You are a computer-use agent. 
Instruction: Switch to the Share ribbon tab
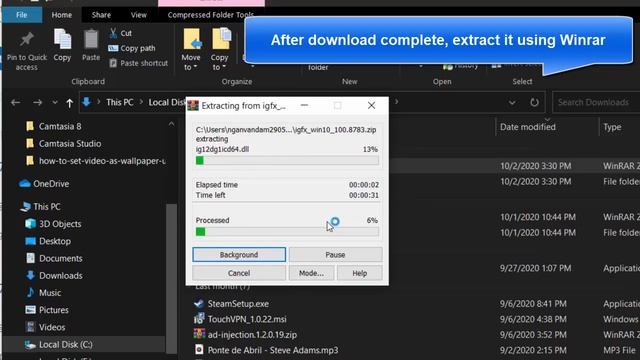click(x=101, y=15)
